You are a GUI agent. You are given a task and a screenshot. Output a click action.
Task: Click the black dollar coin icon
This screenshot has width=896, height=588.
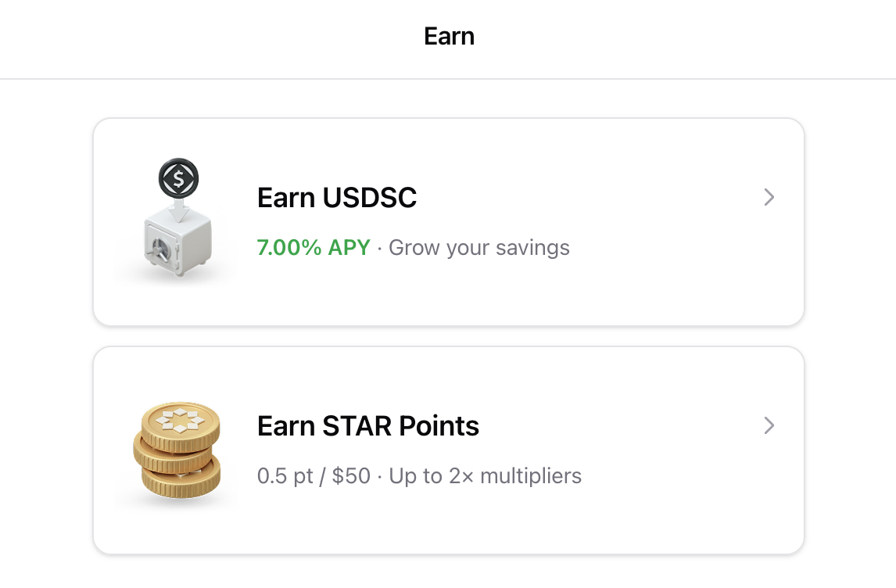pyautogui.click(x=178, y=179)
